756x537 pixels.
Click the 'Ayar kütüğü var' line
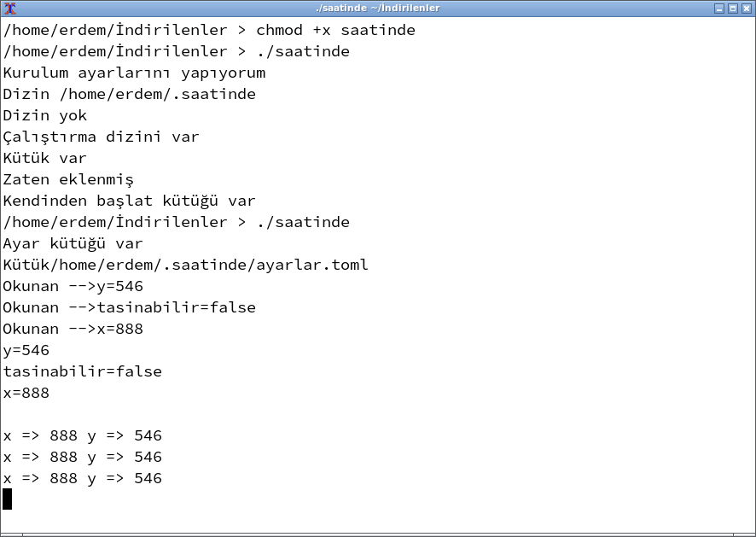pyautogui.click(x=73, y=244)
